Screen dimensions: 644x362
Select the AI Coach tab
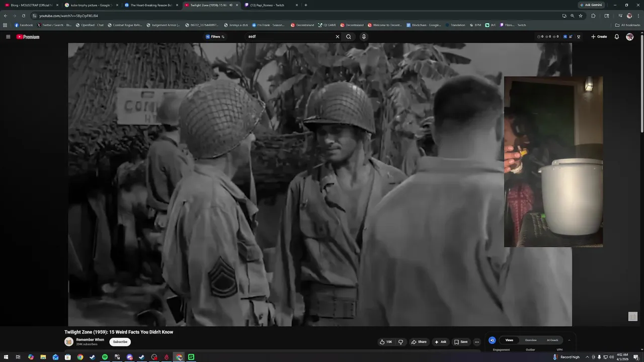[552, 340]
